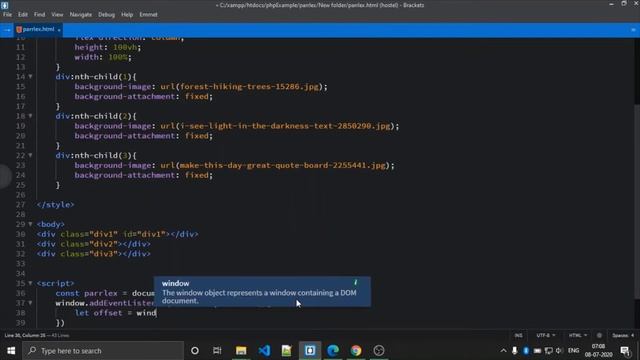Open Google Chrome from the taskbar
The image size is (640, 360).
click(356, 351)
